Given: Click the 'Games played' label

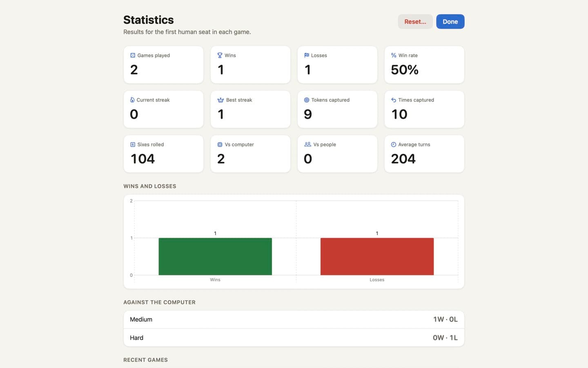Looking at the screenshot, I should click(x=154, y=55).
